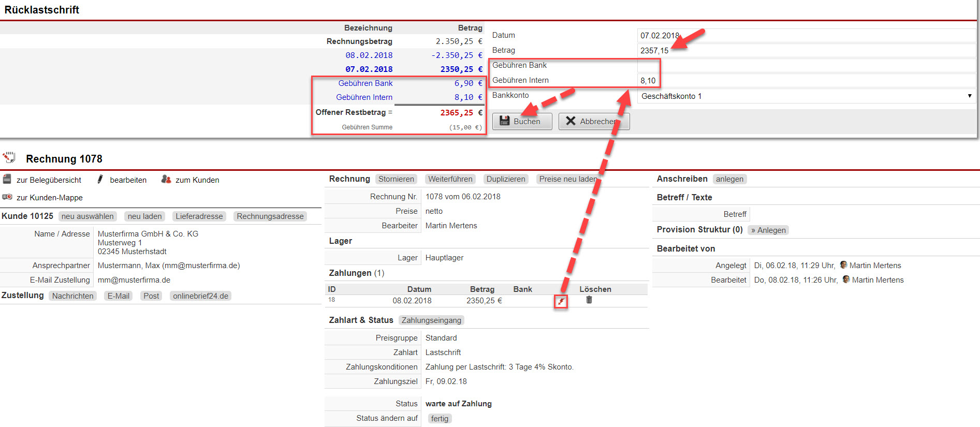Choose onlinebrief24.de delivery option
The image size is (980, 427).
click(x=200, y=296)
